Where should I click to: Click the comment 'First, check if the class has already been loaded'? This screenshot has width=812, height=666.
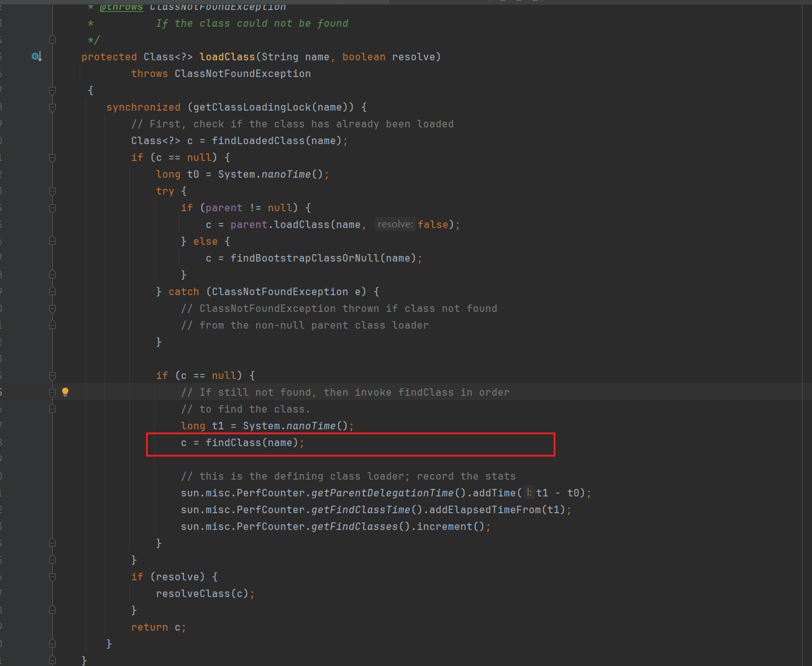click(x=293, y=124)
